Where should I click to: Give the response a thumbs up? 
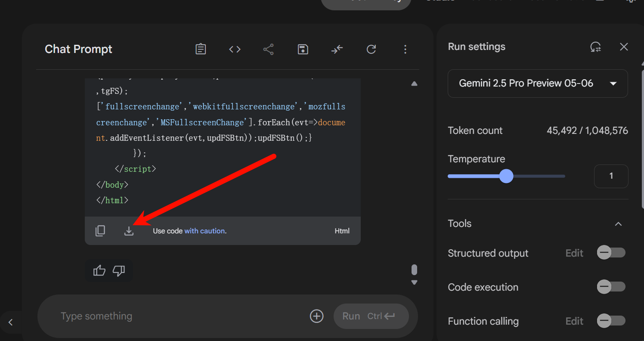tap(99, 270)
